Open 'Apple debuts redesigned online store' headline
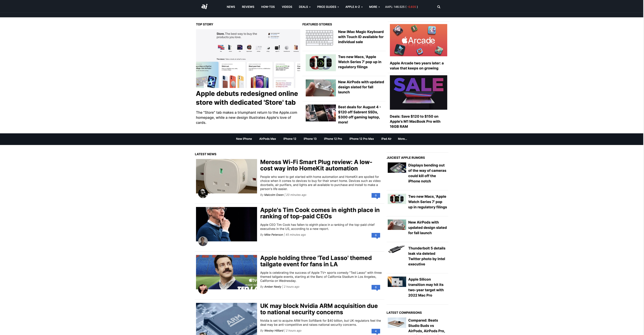This screenshot has height=335, width=644. click(x=247, y=98)
